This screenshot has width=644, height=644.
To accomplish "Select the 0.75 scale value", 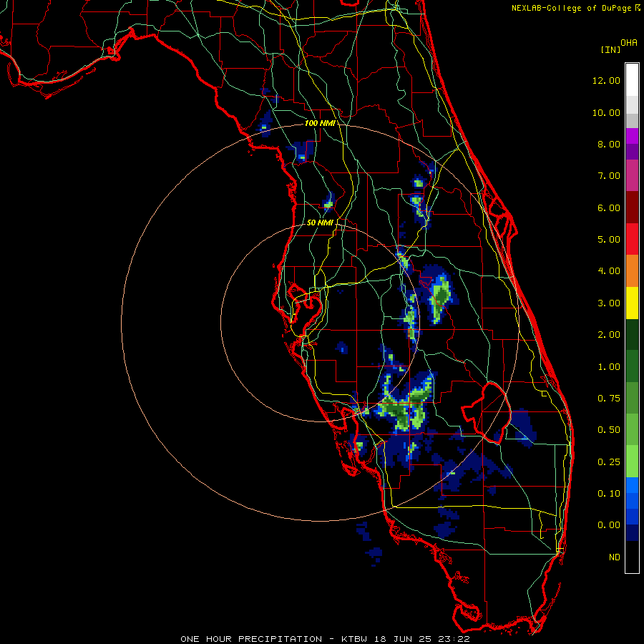I will click(x=609, y=399).
